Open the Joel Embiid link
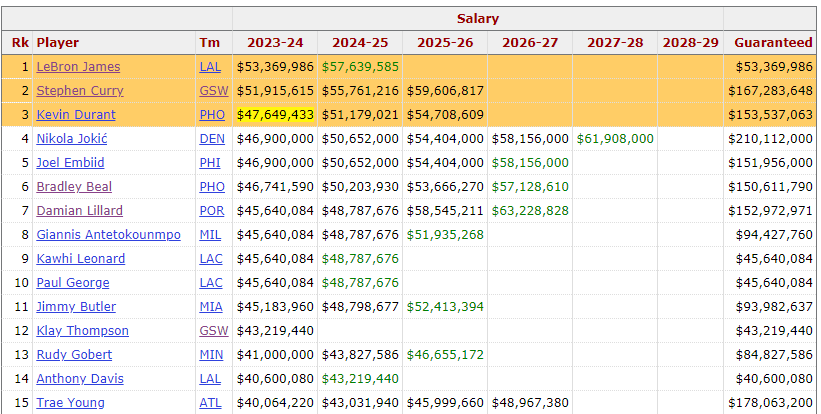821x414 pixels. (x=71, y=163)
